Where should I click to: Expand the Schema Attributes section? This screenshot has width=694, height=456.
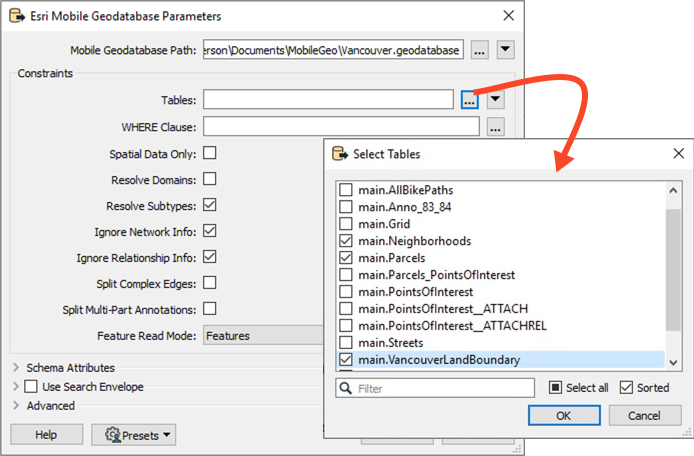coord(16,367)
